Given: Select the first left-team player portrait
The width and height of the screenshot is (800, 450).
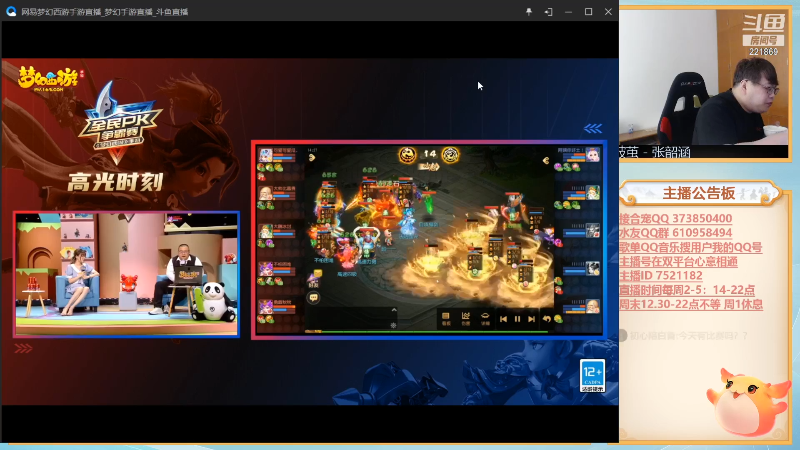Looking at the screenshot, I should click(x=265, y=155).
